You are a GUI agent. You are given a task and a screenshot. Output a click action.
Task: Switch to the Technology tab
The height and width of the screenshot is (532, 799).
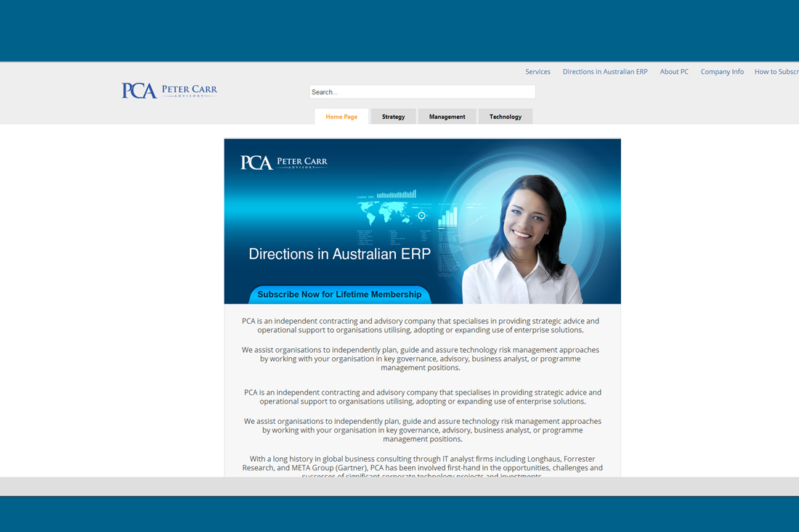(506, 117)
